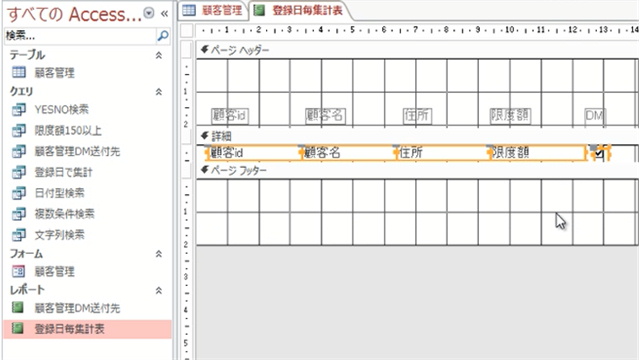
Task: Click the 限度額150以上 query icon
Action: click(x=19, y=131)
